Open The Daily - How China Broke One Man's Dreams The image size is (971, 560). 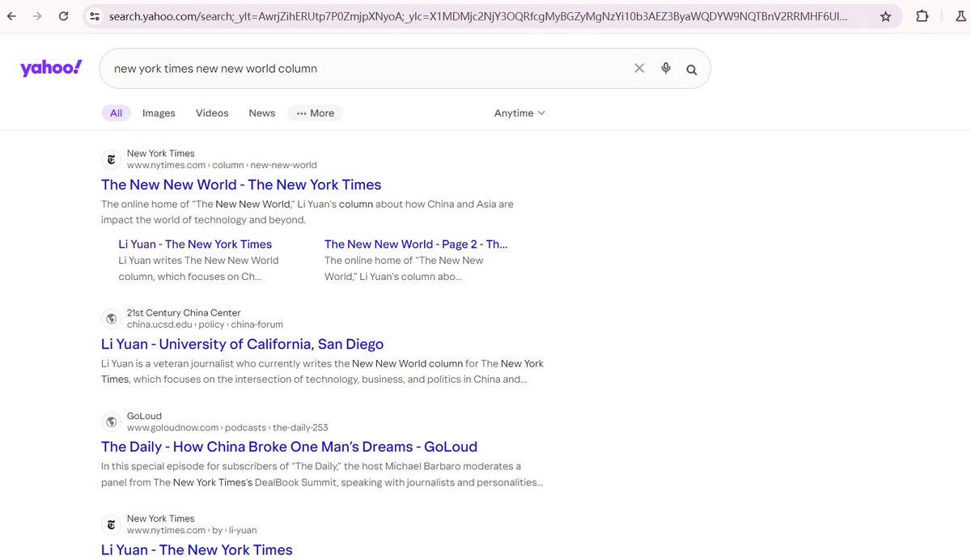(289, 447)
